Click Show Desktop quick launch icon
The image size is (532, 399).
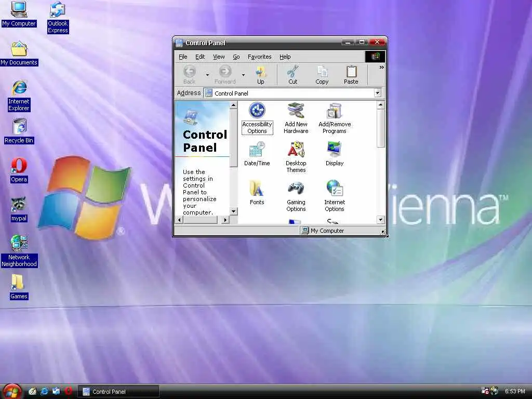pos(32,391)
